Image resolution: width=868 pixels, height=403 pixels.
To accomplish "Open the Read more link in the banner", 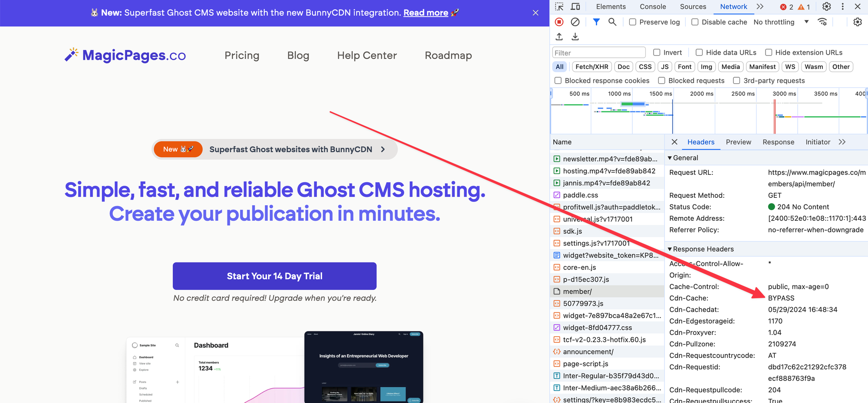I will tap(426, 13).
